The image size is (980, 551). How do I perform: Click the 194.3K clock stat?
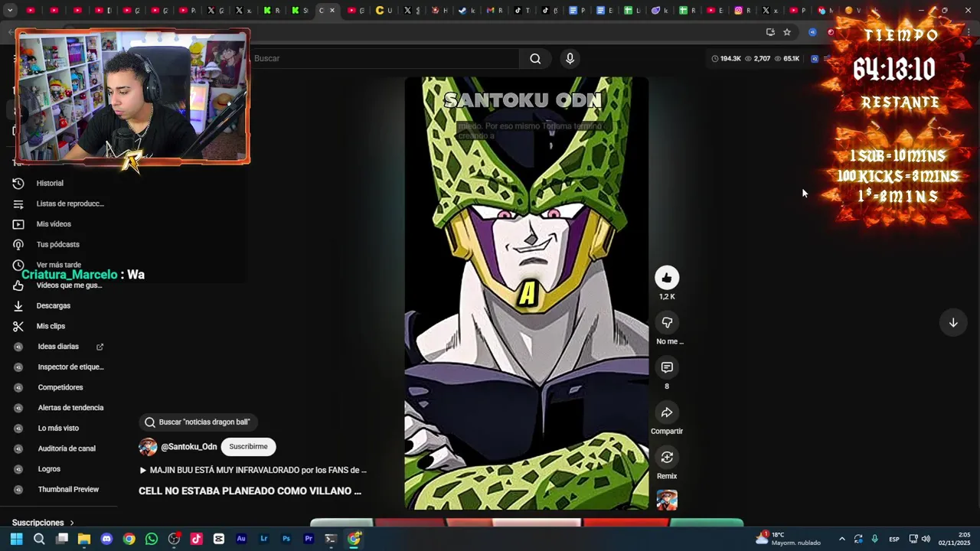(x=726, y=58)
